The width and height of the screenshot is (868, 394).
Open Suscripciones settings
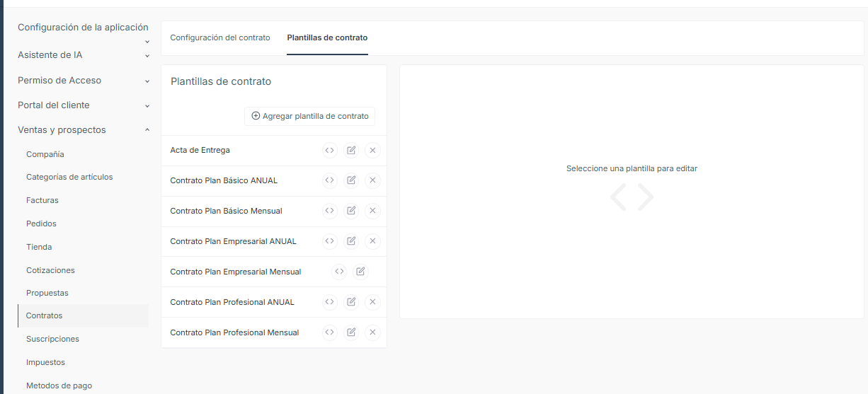pyautogui.click(x=52, y=339)
